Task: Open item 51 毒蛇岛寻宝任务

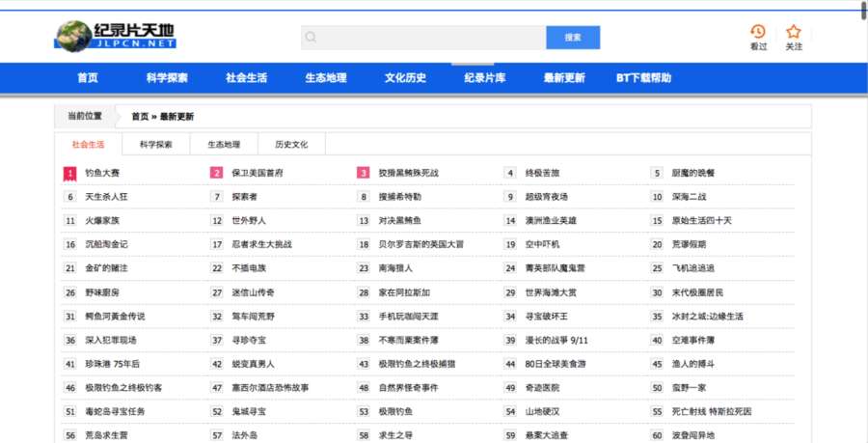Action: [115, 411]
